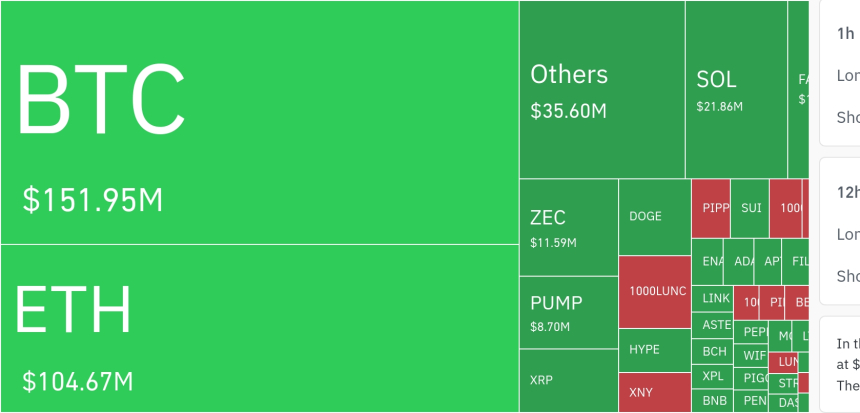This screenshot has height=413, width=860.
Task: Select the ETH $104.67M tile
Action: tap(259, 328)
